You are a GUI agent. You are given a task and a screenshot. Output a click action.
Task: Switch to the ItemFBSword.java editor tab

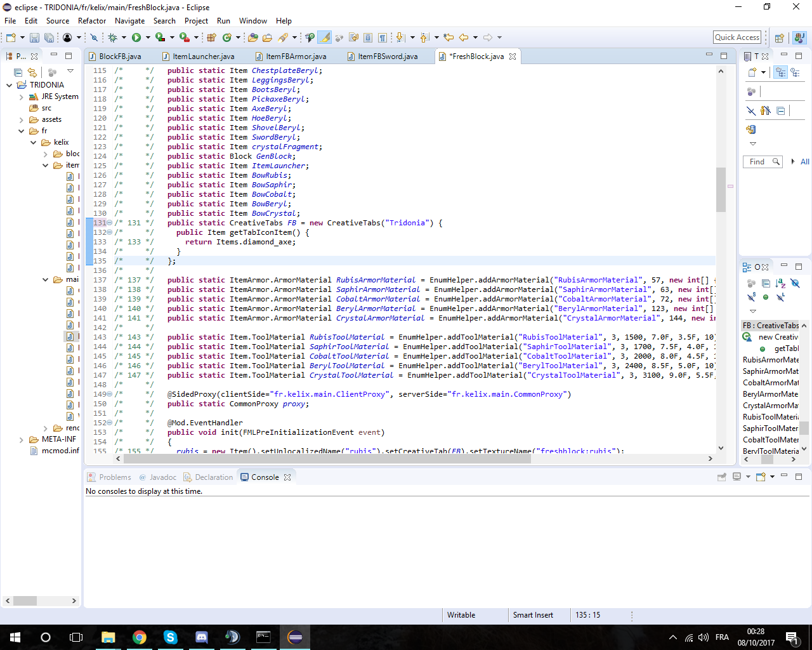pyautogui.click(x=382, y=56)
